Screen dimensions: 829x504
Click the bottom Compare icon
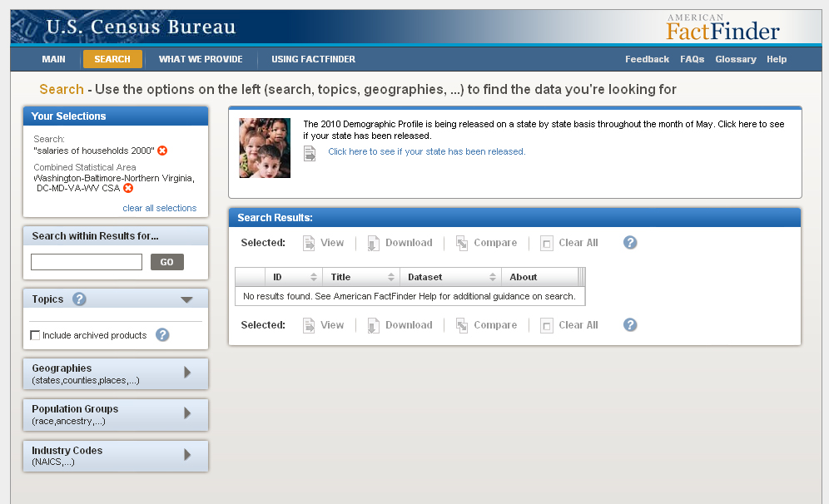click(462, 325)
